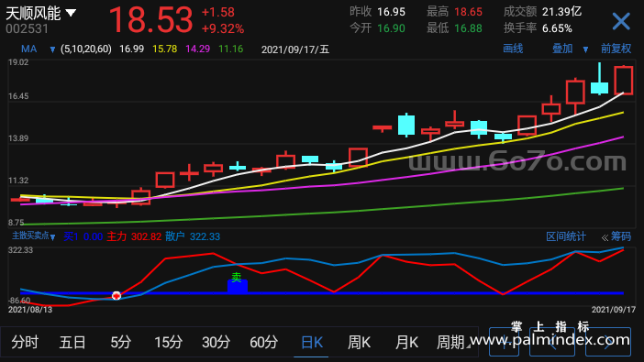Image resolution: width=644 pixels, height=362 pixels.
Task: Close the chart with the blue X
Action: [x=620, y=21]
